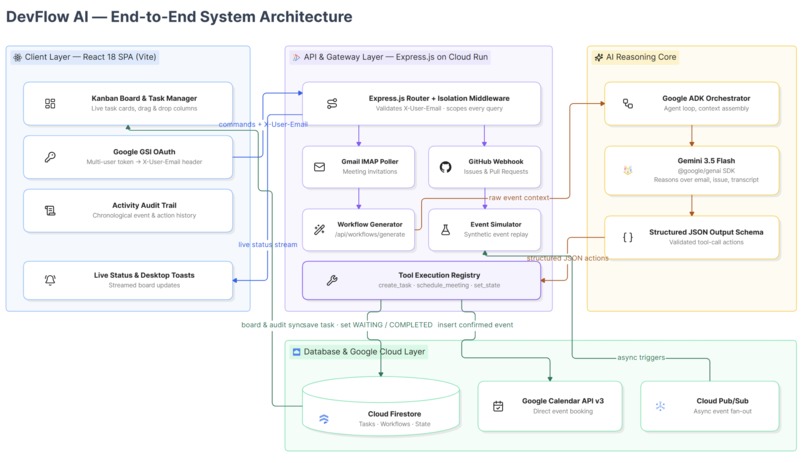806x463 pixels.
Task: Click 'Streamed board updates' subtitle
Action: click(x=144, y=285)
